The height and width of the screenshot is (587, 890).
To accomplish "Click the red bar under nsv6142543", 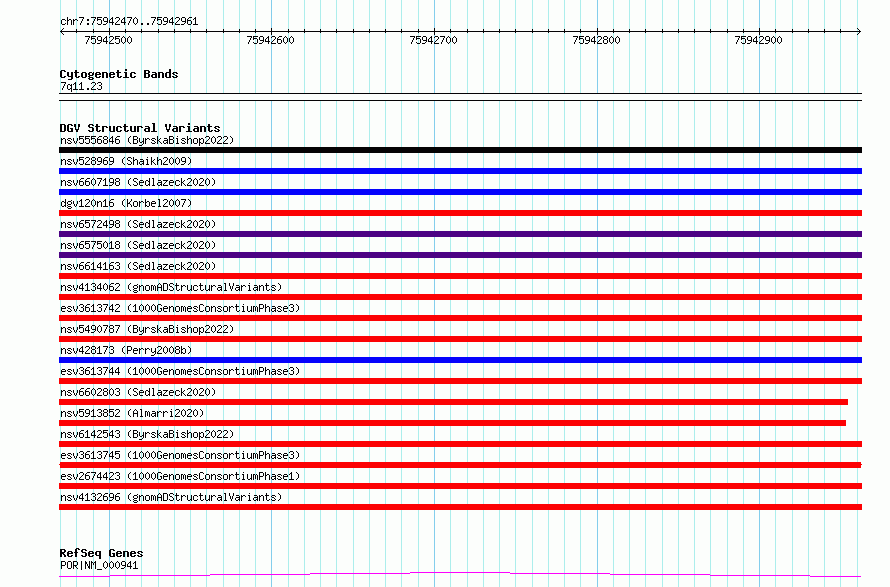I will 460,444.
